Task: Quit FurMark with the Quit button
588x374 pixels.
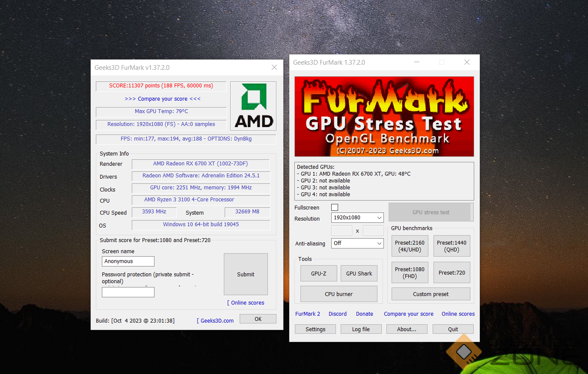Action: point(453,329)
